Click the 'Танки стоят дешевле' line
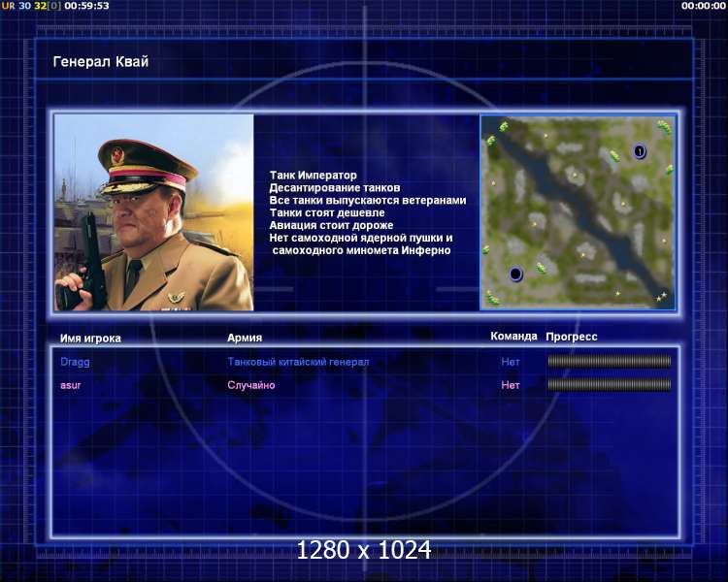728x582 pixels. (327, 213)
